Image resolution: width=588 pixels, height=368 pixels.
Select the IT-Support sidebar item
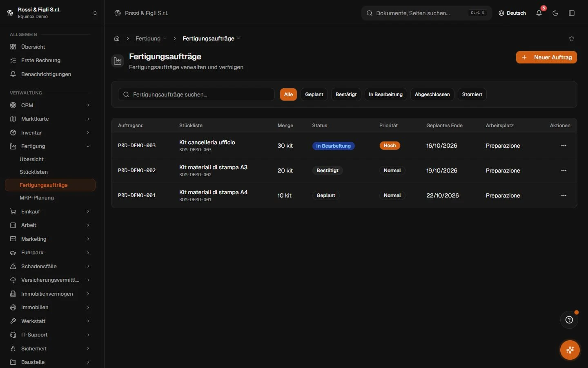point(50,335)
